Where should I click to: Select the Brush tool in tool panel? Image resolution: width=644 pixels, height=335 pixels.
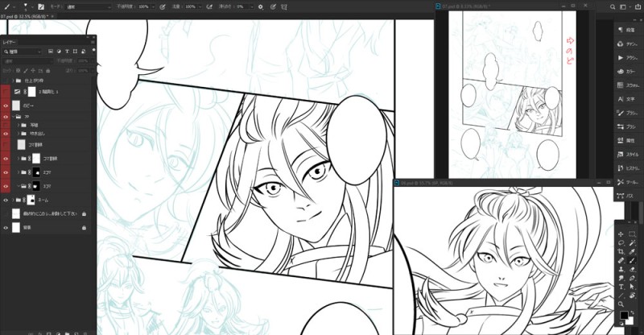click(633, 261)
